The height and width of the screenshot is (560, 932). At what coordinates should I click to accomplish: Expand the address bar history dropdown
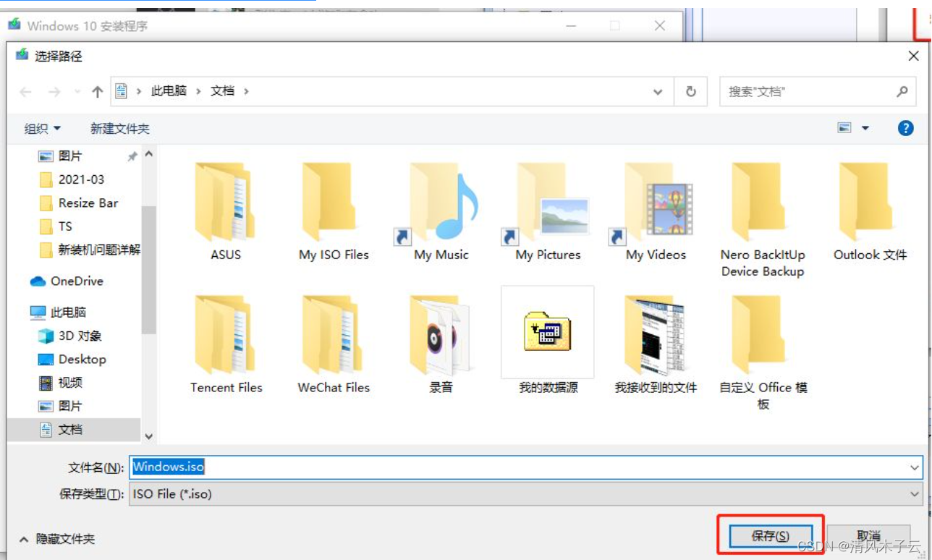click(658, 92)
